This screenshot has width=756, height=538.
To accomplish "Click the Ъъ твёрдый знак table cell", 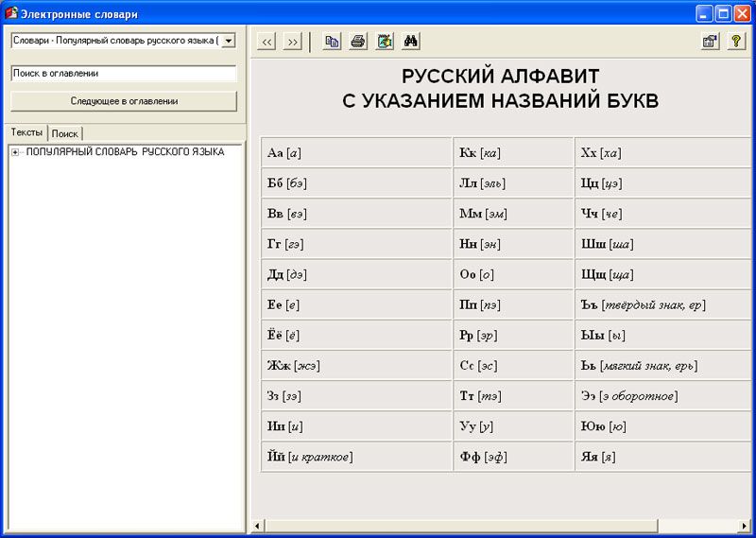I will point(661,304).
